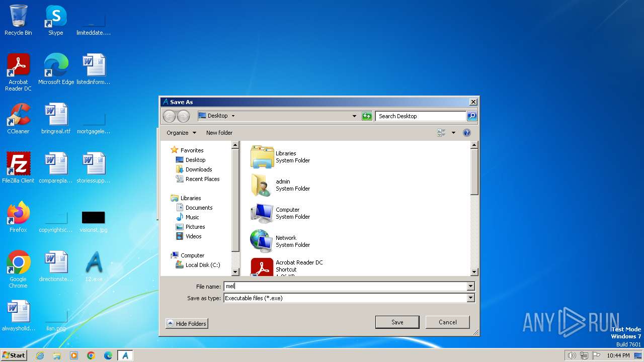Close the Save As dialog

473,102
